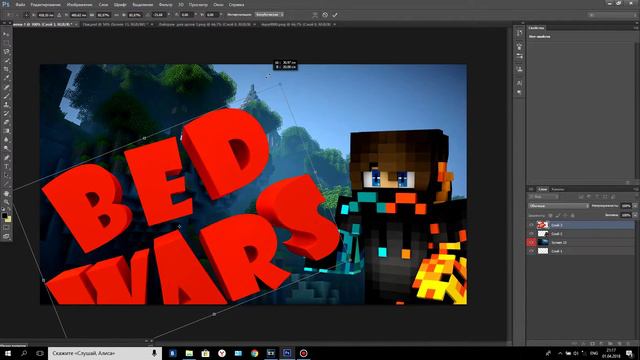The height and width of the screenshot is (360, 640).
Task: Toggle Quick Mask mode in toolbar
Action: coord(6,228)
